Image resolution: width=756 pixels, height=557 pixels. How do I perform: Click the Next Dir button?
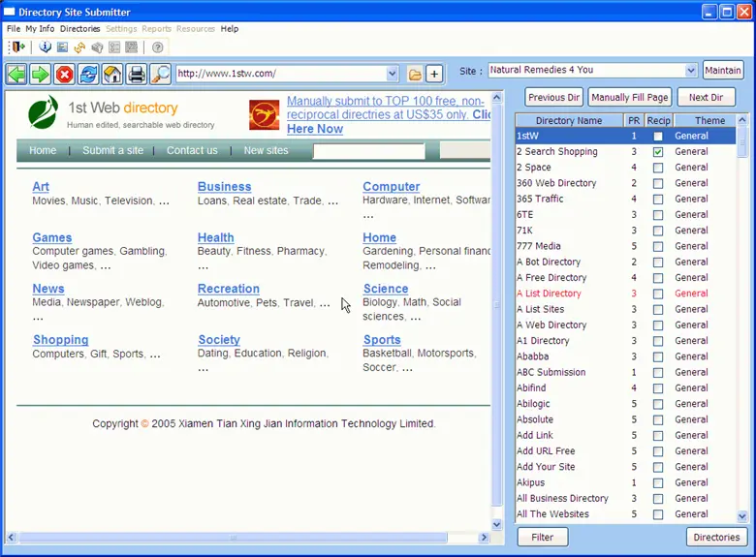coord(706,98)
